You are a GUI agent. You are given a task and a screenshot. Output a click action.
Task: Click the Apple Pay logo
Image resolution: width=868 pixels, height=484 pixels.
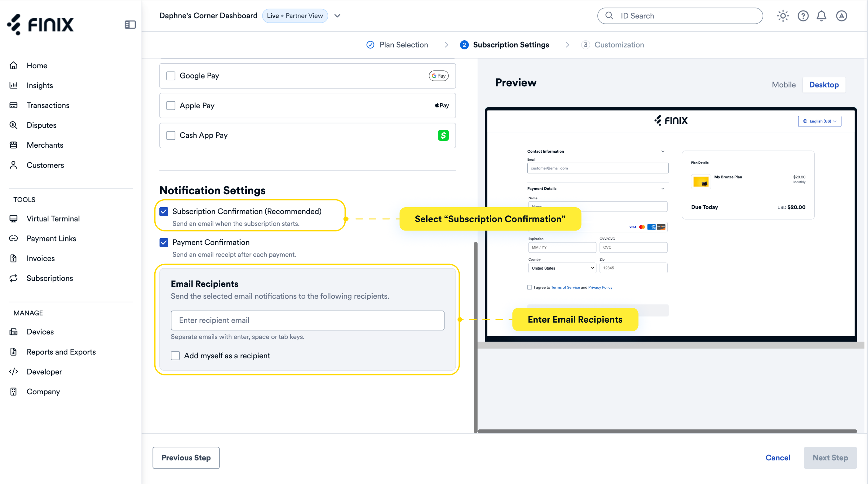pos(442,105)
